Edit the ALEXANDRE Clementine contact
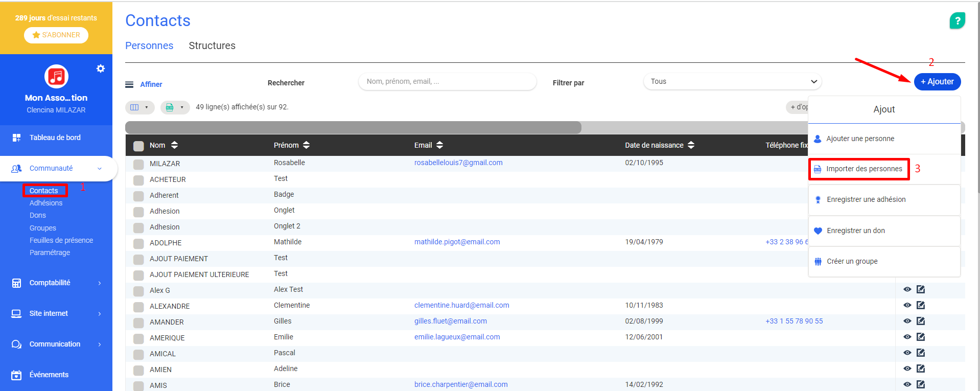Image resolution: width=980 pixels, height=391 pixels. [x=921, y=305]
